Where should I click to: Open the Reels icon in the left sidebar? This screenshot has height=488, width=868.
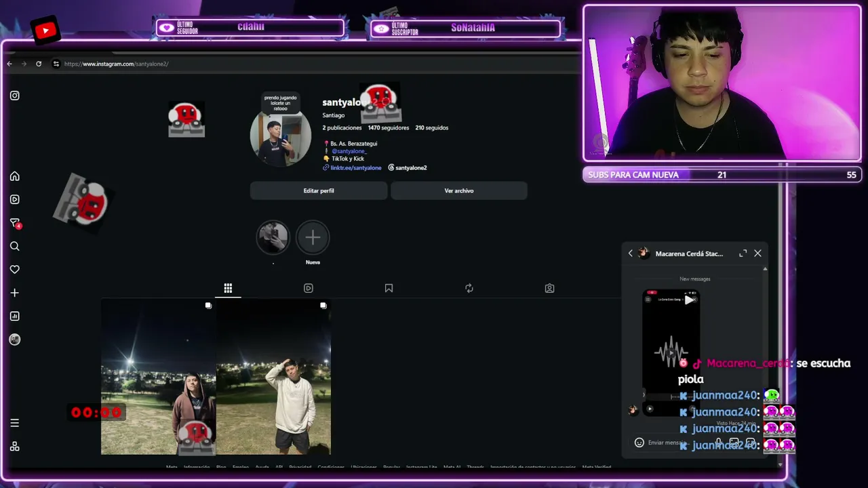15,199
